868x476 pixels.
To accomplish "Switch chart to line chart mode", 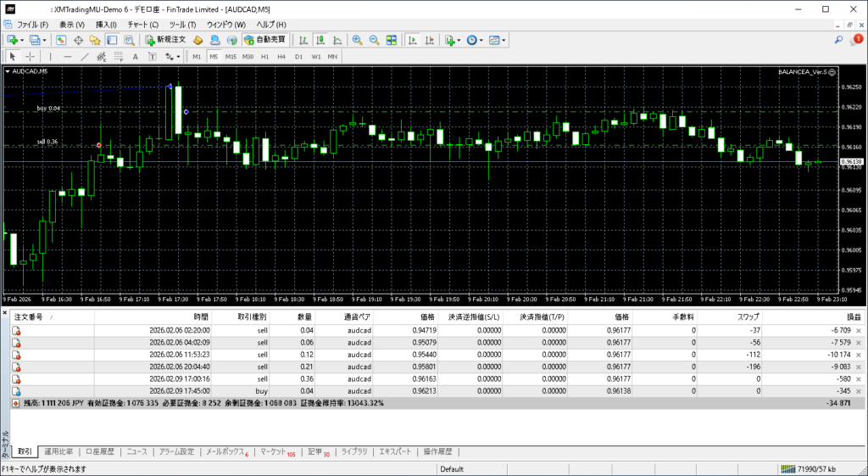I will pos(337,40).
